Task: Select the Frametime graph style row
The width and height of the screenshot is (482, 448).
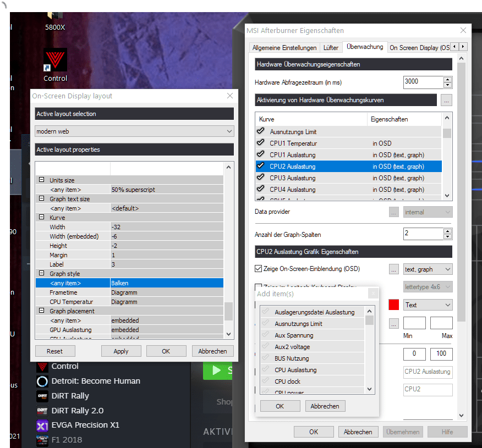Action: coord(129,292)
